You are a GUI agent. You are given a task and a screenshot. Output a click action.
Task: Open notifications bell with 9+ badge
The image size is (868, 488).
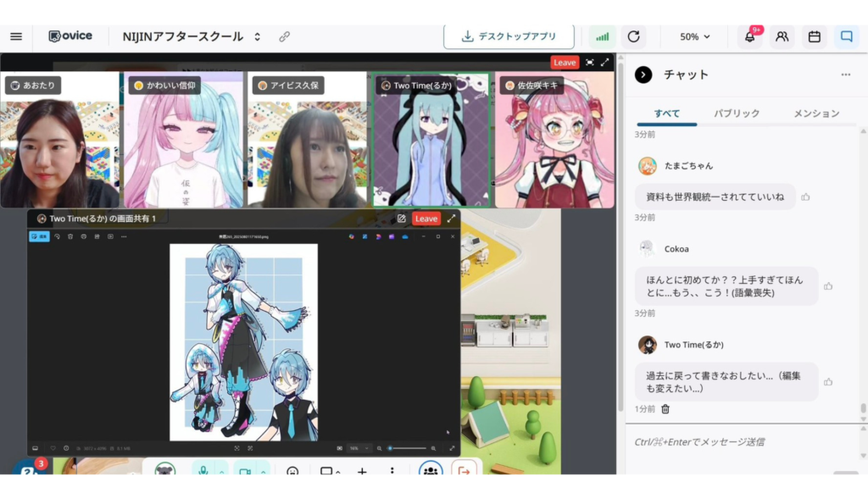coord(749,36)
